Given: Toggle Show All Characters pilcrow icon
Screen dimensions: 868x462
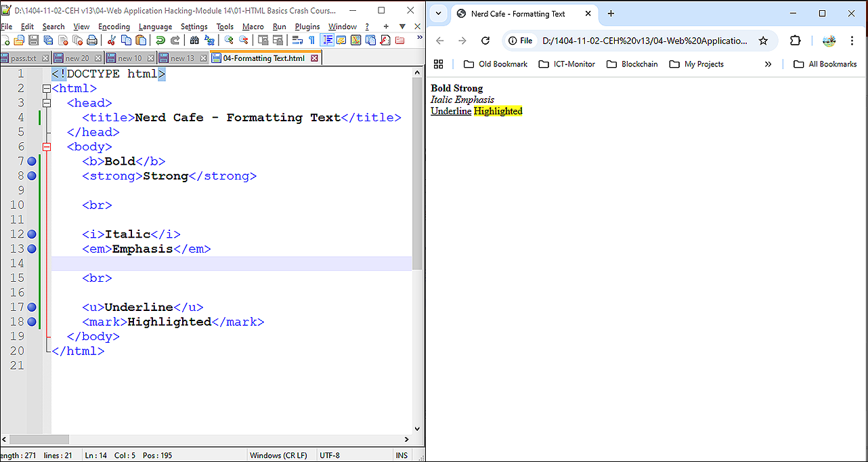Looking at the screenshot, I should 311,41.
